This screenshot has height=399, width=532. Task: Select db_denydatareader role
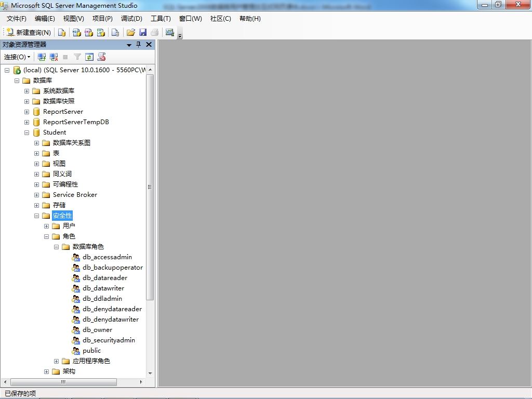(x=112, y=309)
